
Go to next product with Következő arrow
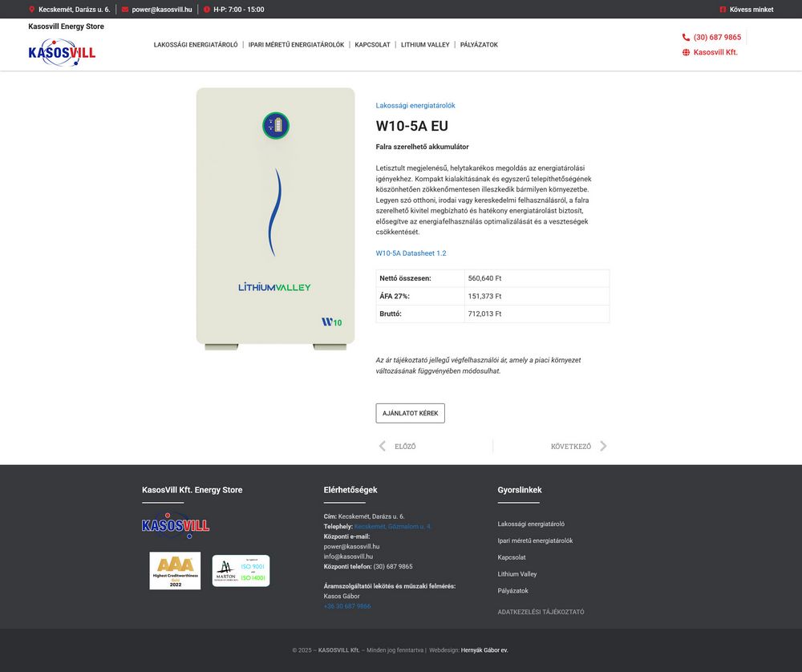pos(603,447)
